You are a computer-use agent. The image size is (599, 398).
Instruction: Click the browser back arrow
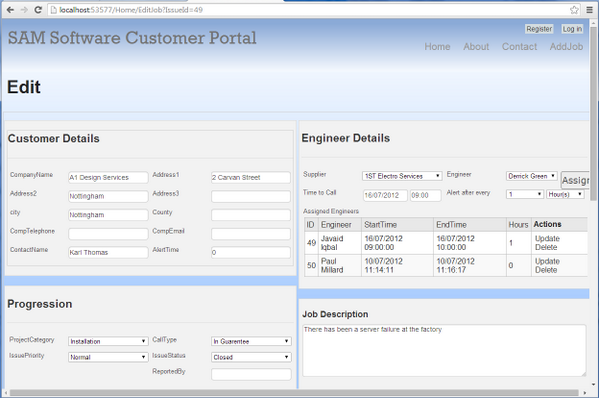(10, 10)
